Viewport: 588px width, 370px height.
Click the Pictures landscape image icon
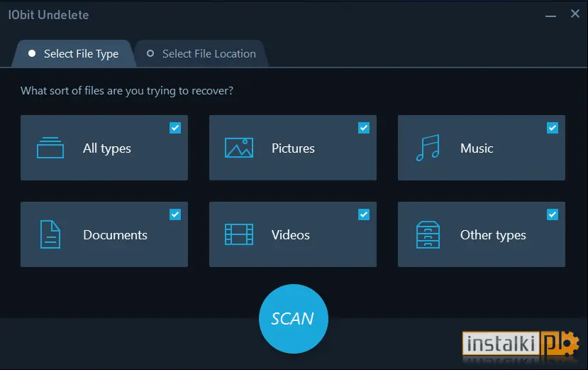click(x=239, y=148)
